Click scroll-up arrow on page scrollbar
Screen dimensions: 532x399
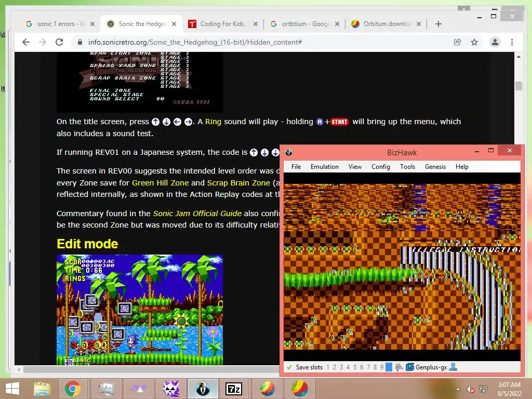point(519,57)
